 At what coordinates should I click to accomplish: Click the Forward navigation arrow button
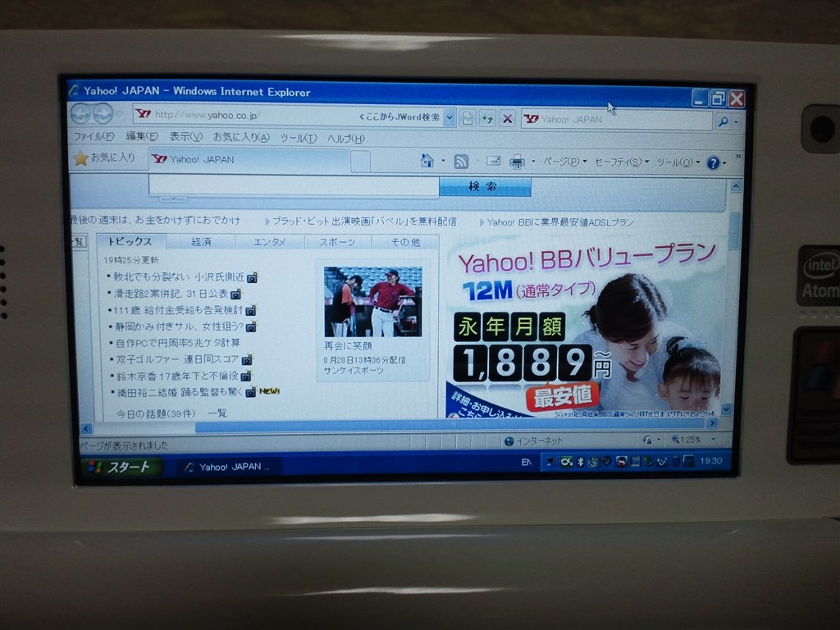(x=103, y=113)
